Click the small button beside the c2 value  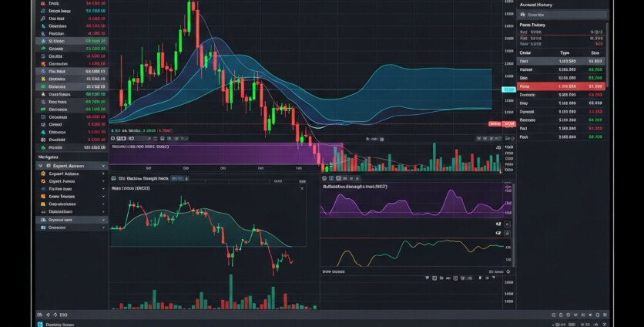click(507, 233)
